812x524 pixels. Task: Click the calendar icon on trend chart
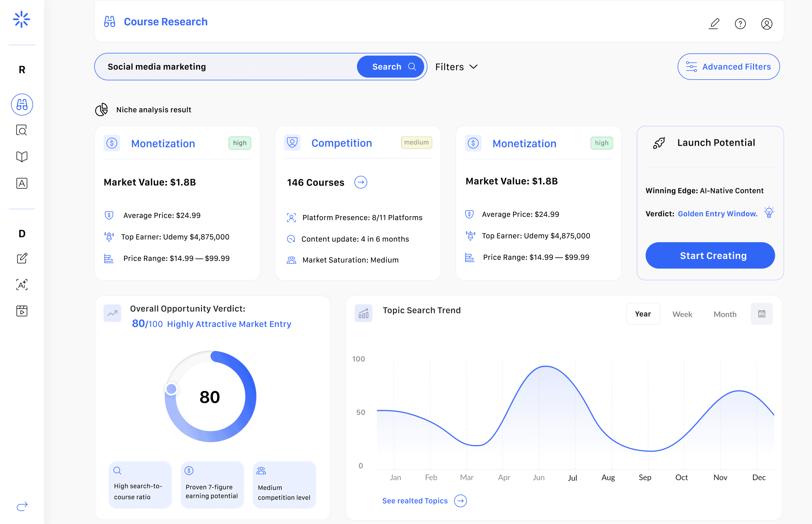coord(762,314)
